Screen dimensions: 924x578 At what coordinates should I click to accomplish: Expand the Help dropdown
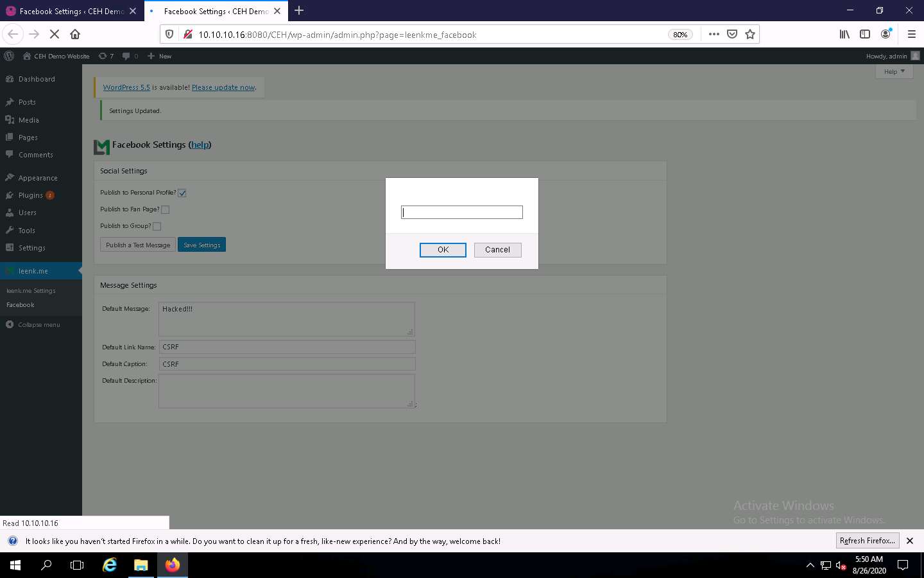click(x=894, y=71)
